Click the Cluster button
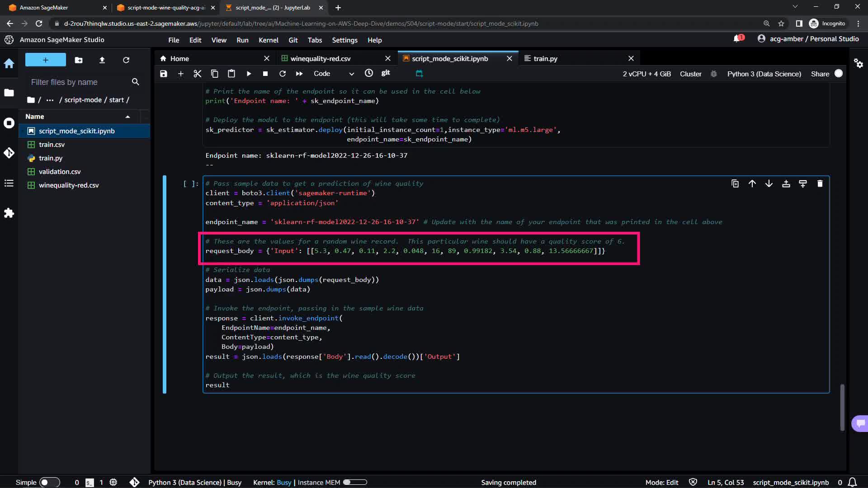 point(690,74)
